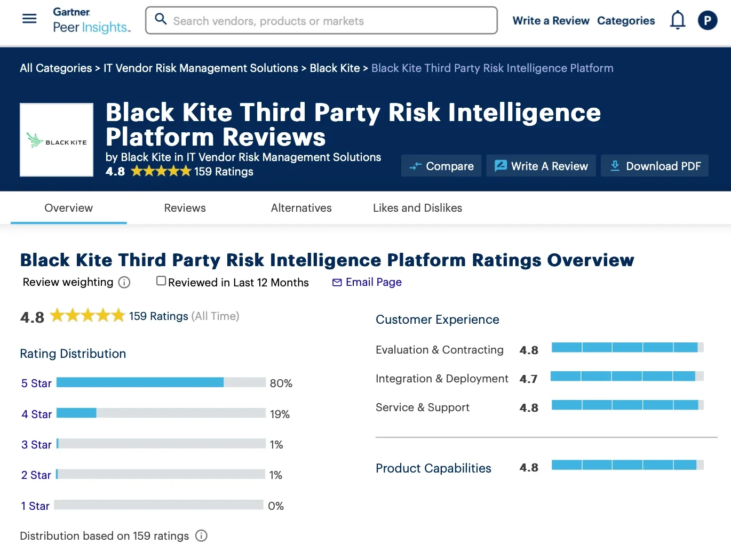Click the Black Kite logo thumbnail
This screenshot has width=731, height=560.
(x=57, y=140)
